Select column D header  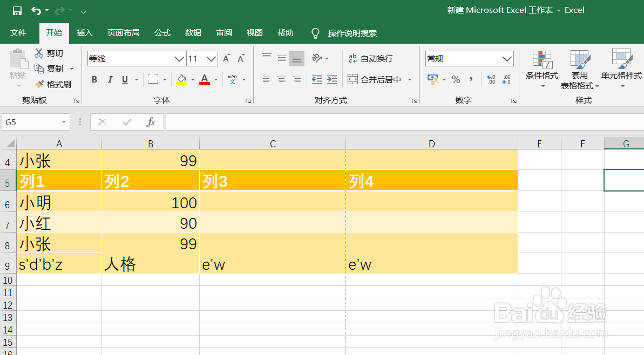point(432,144)
